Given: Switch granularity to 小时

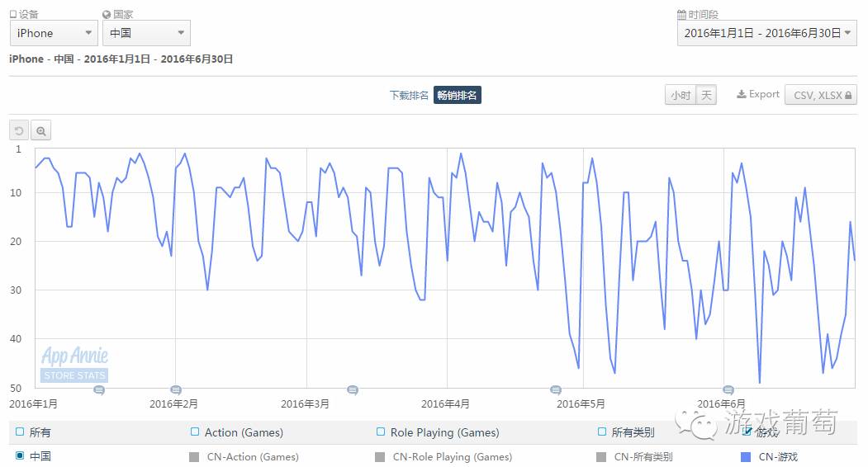Looking at the screenshot, I should (681, 95).
